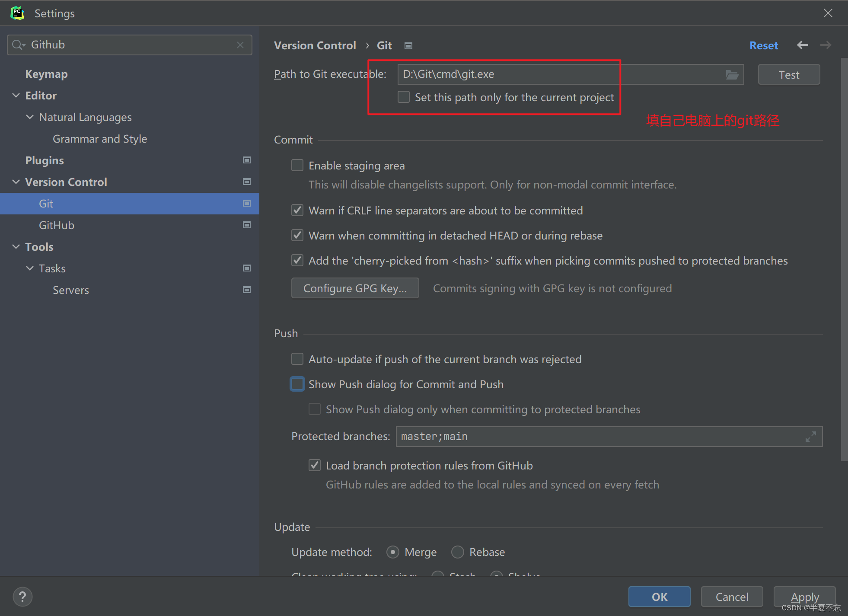
Task: Disable 'Warn if CRLF line separators are about to be committed'
Action: (297, 211)
